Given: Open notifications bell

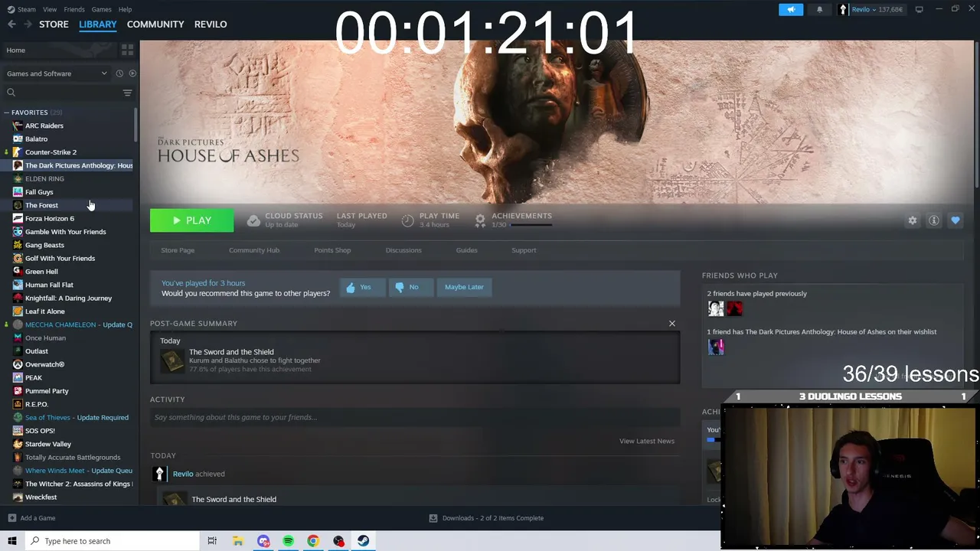Looking at the screenshot, I should pyautogui.click(x=819, y=9).
